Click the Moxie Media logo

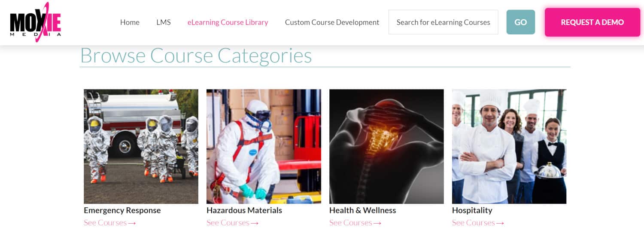coord(36,22)
